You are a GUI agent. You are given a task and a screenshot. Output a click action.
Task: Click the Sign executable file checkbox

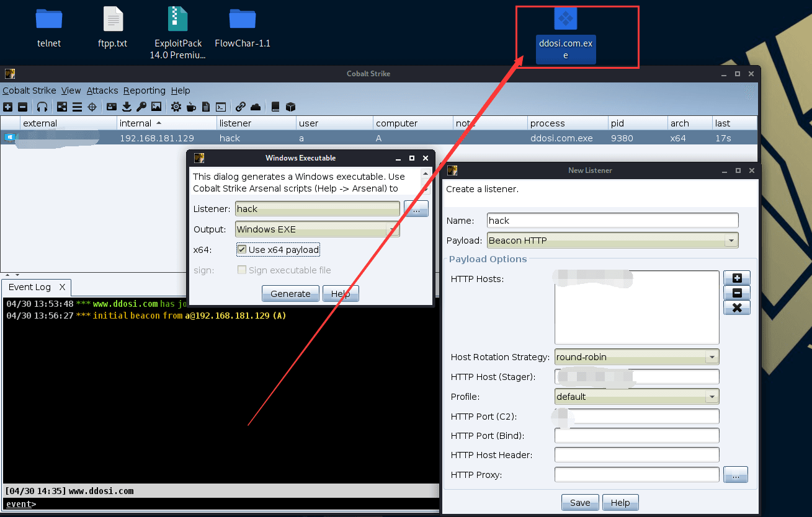(x=242, y=270)
